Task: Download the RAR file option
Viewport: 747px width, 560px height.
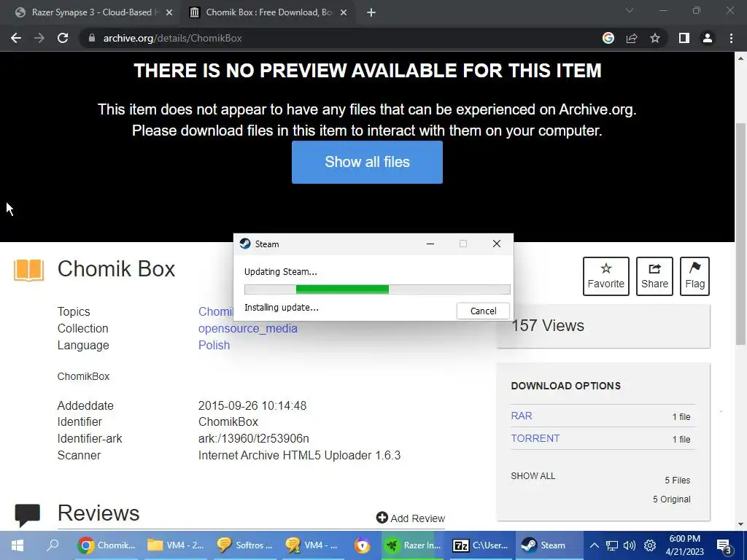Action: click(521, 416)
